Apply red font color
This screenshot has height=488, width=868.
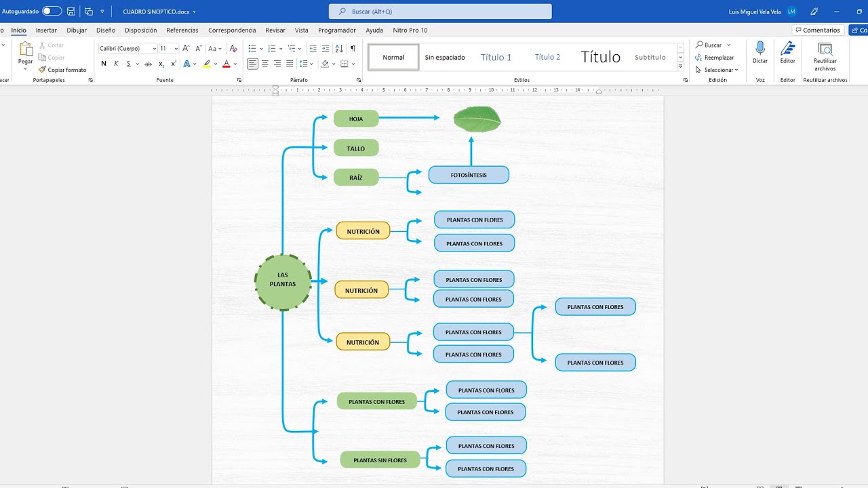point(226,64)
